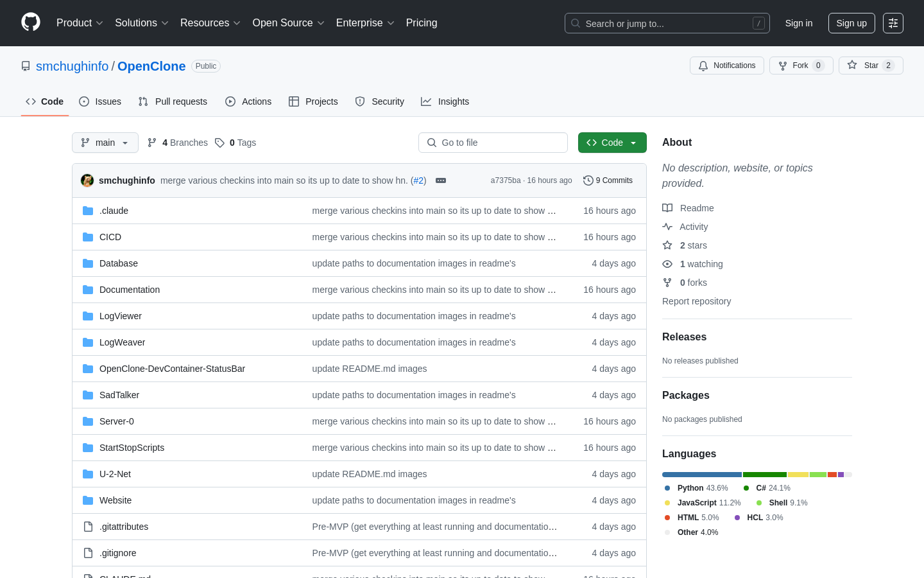The height and width of the screenshot is (578, 924).
Task: Click the Readme book icon
Action: [667, 208]
